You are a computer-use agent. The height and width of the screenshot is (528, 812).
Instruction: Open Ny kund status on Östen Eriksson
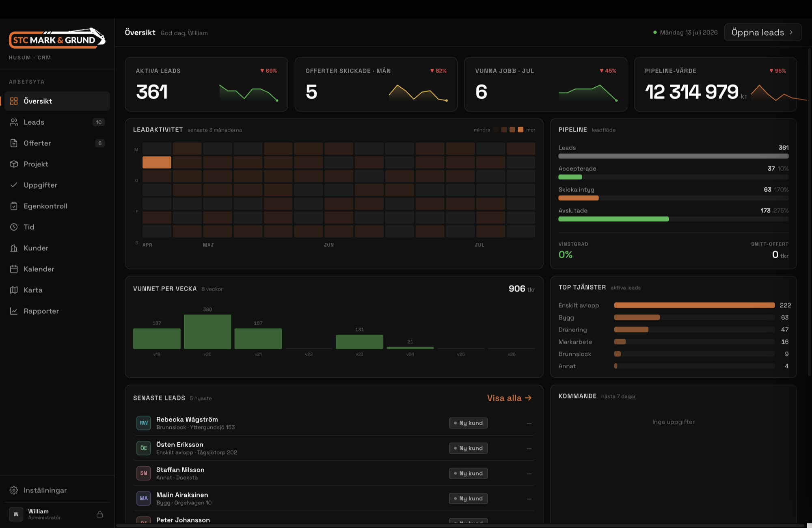tap(468, 448)
